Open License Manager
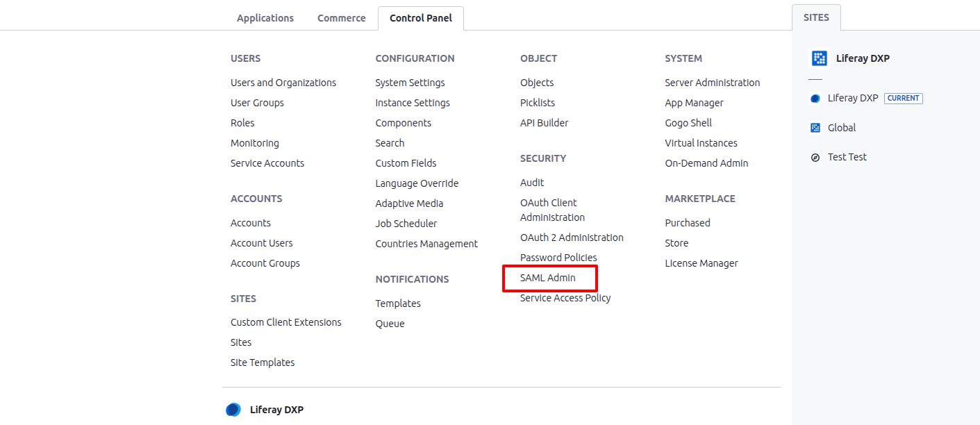 pyautogui.click(x=701, y=263)
